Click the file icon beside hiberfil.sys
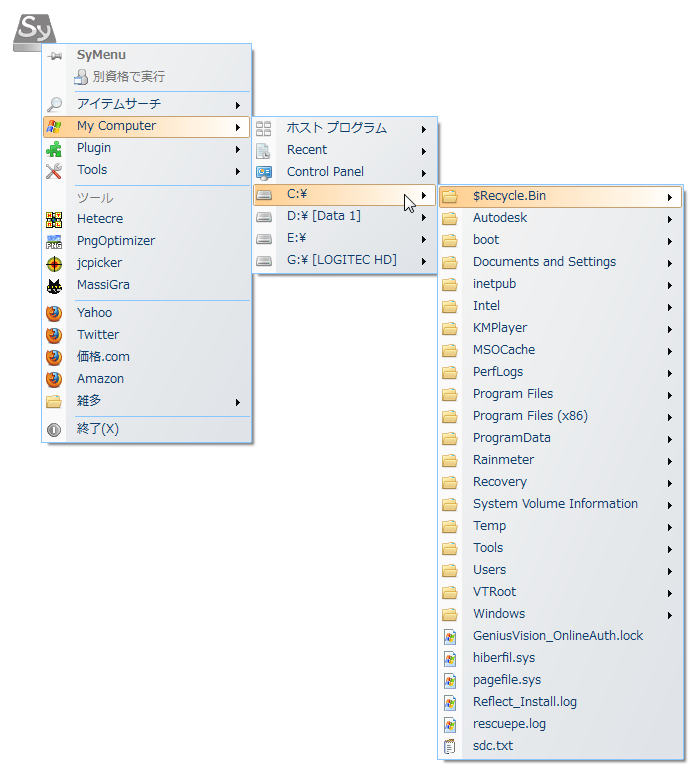Screen dimensions: 695x770 point(450,659)
